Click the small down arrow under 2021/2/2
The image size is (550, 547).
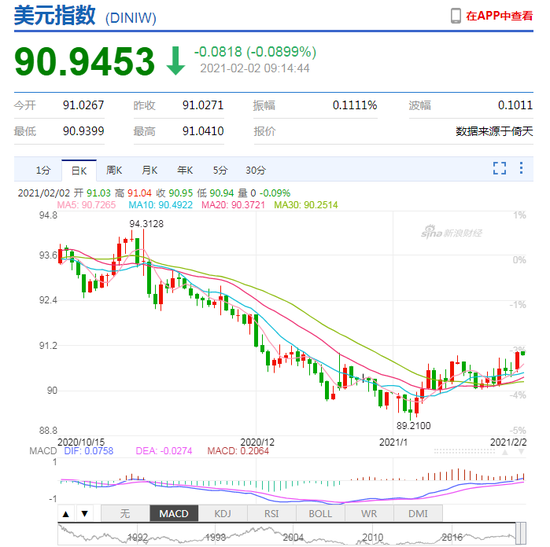point(521,452)
